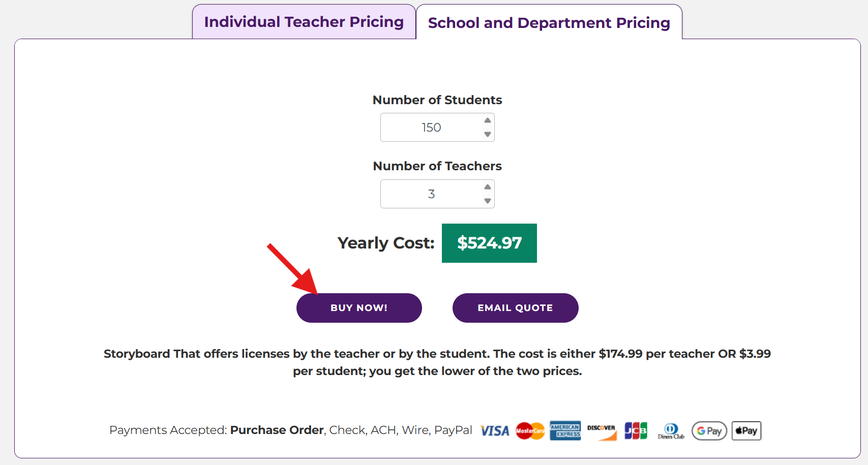Screen dimensions: 868x465
Task: Click the Purchase Order payment text
Action: pos(277,430)
